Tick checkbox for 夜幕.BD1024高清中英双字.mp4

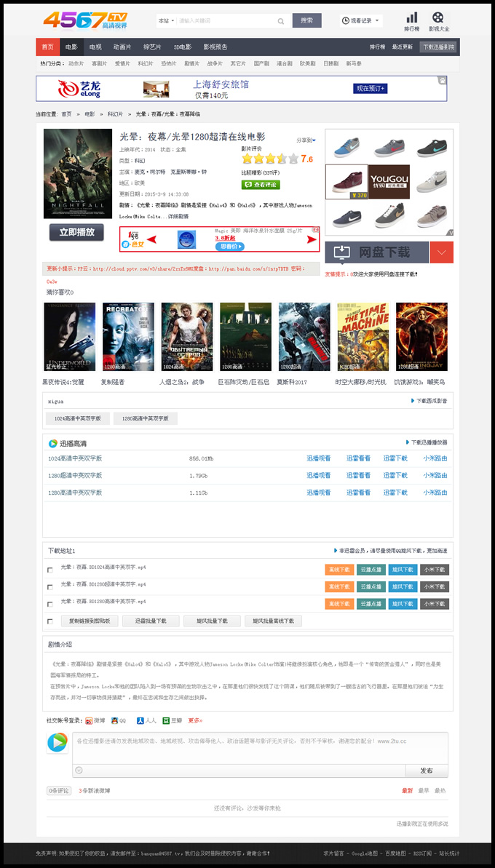pyautogui.click(x=50, y=570)
